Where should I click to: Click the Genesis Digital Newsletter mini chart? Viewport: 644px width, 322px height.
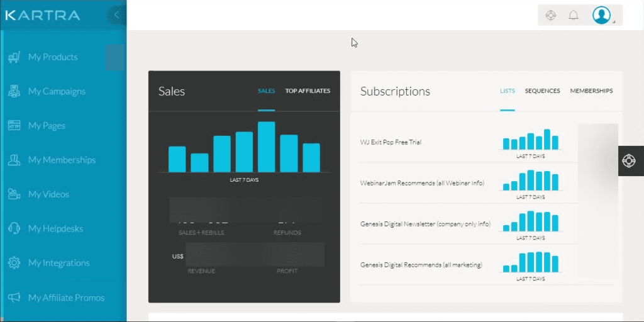pyautogui.click(x=531, y=221)
